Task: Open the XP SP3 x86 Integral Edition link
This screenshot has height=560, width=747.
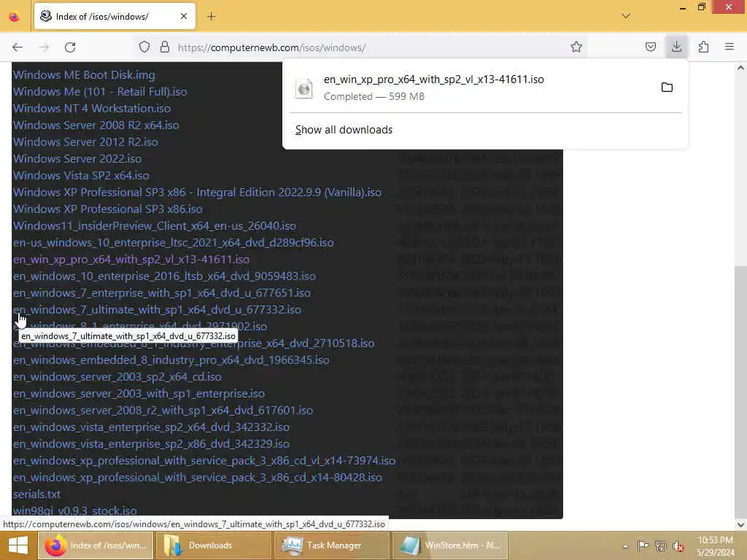Action: pos(197,192)
